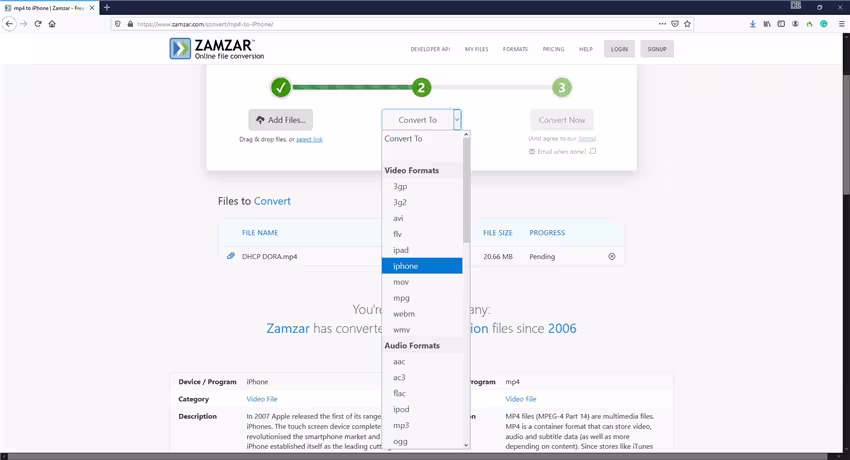Screen dimensions: 850x460
Task: Choose 3g2 video format
Action: (422, 202)
